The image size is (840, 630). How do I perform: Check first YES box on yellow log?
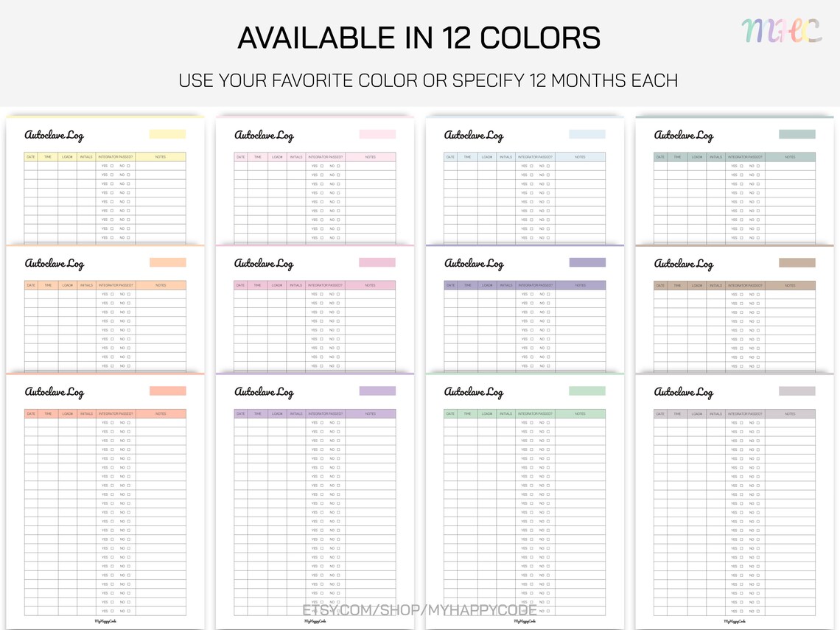[x=112, y=166]
